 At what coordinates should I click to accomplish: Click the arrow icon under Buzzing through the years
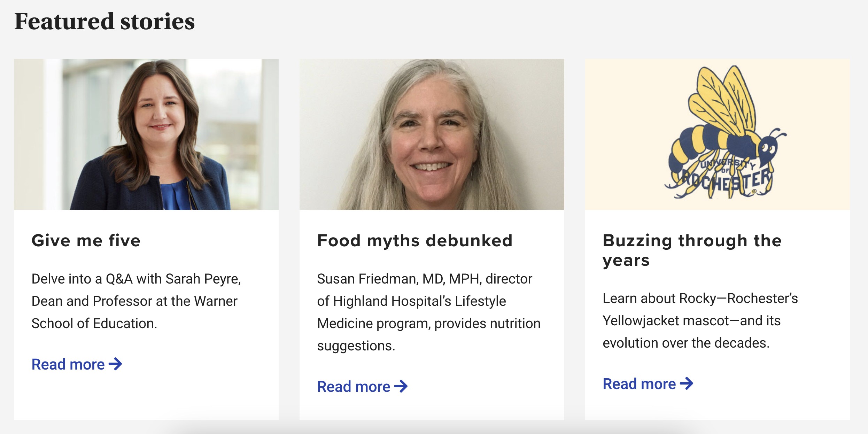(x=687, y=383)
